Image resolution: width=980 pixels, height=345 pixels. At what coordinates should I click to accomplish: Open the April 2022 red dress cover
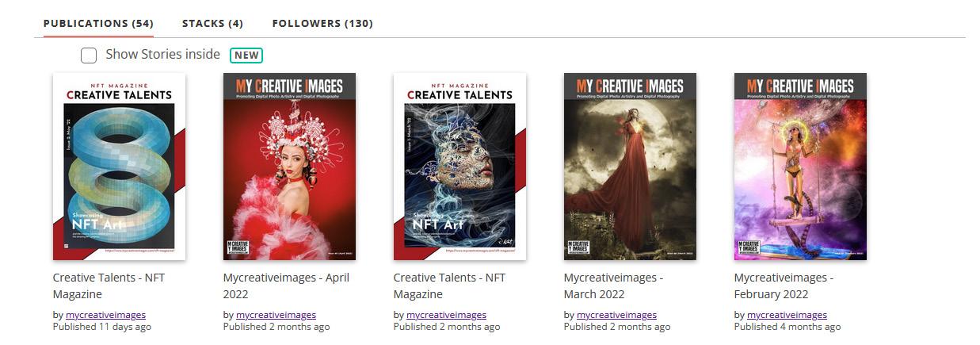pyautogui.click(x=289, y=167)
